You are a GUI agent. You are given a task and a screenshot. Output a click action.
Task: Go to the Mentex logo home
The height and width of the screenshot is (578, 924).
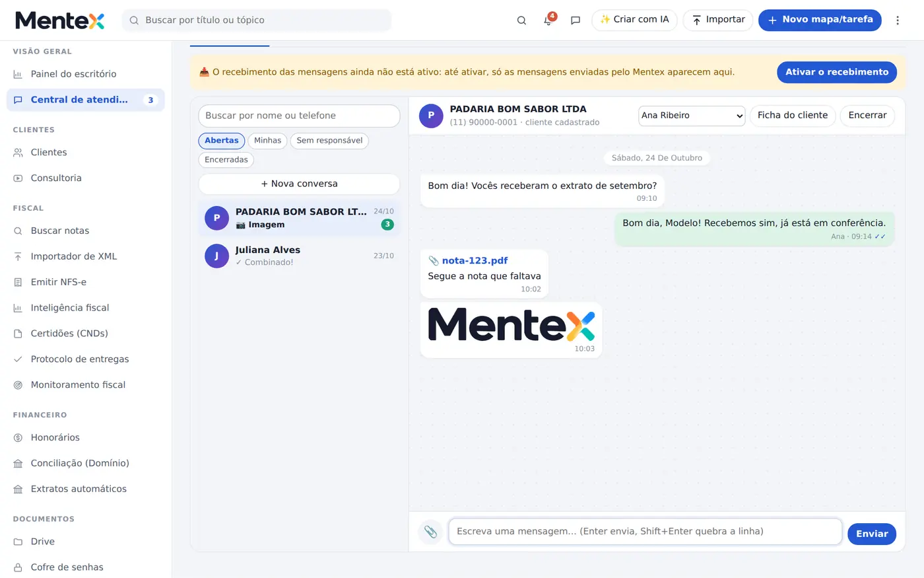[x=60, y=20]
